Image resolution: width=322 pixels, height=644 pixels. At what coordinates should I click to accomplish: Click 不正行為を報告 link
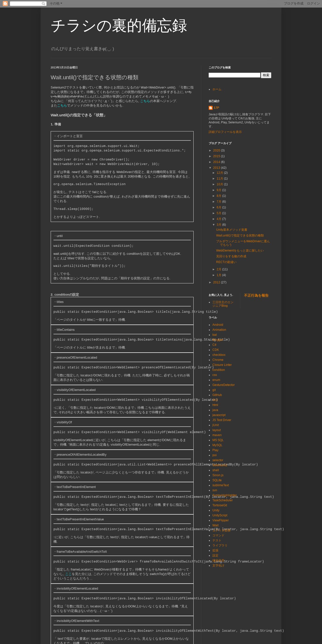point(256,295)
